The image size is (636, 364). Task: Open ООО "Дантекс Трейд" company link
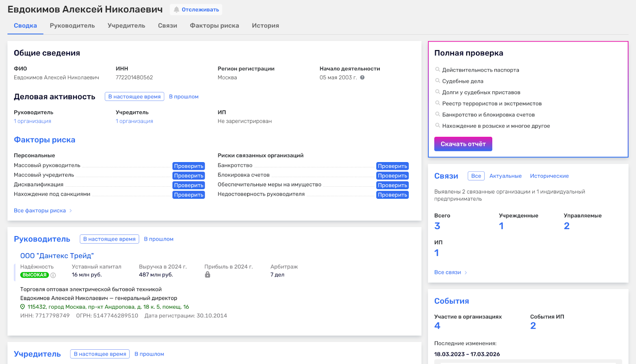(57, 256)
